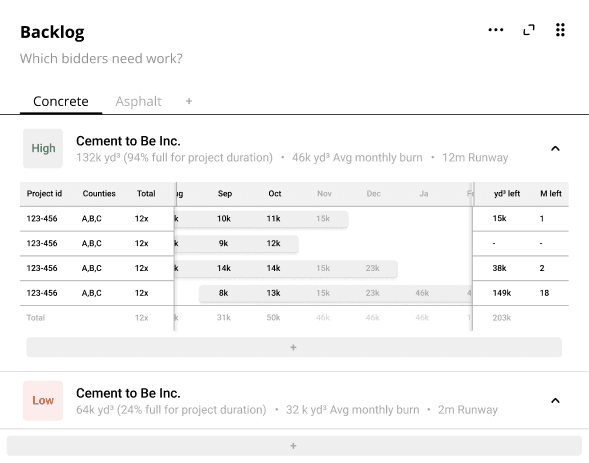Click the M left column header
The width and height of the screenshot is (589, 463).
point(551,194)
